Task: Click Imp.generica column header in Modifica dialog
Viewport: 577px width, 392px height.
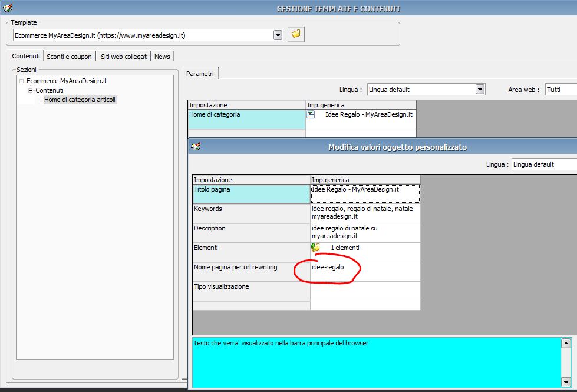Action: [365, 180]
